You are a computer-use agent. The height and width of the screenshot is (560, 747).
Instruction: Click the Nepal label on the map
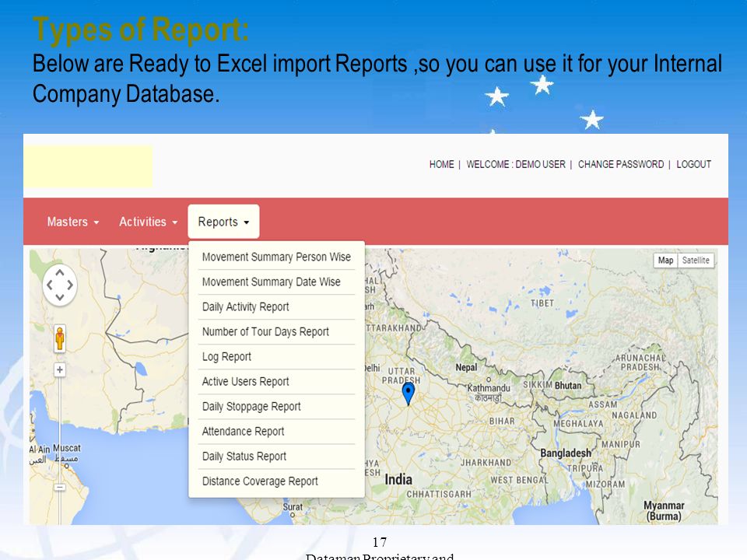click(x=466, y=368)
